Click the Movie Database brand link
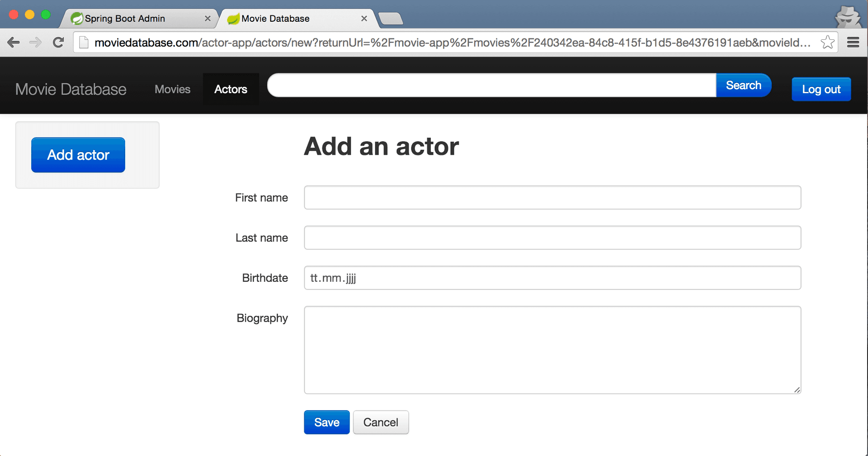The height and width of the screenshot is (456, 868). tap(71, 89)
